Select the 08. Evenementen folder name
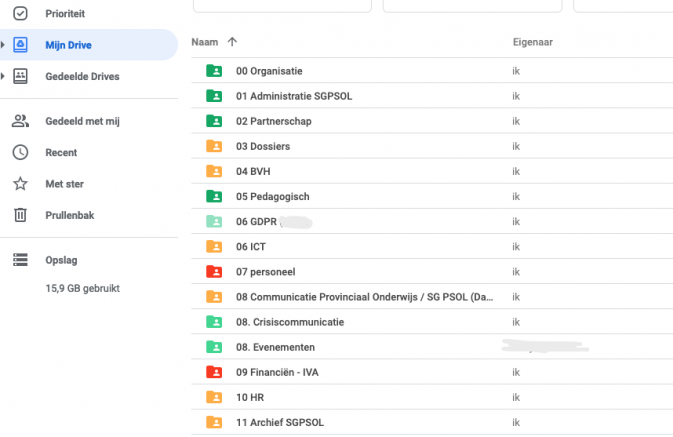This screenshot has width=673, height=437. tap(275, 347)
